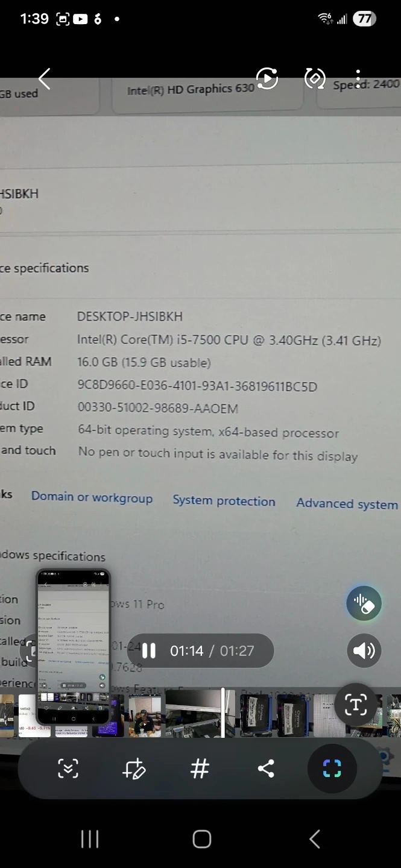Pause the video playback

pos(149,651)
